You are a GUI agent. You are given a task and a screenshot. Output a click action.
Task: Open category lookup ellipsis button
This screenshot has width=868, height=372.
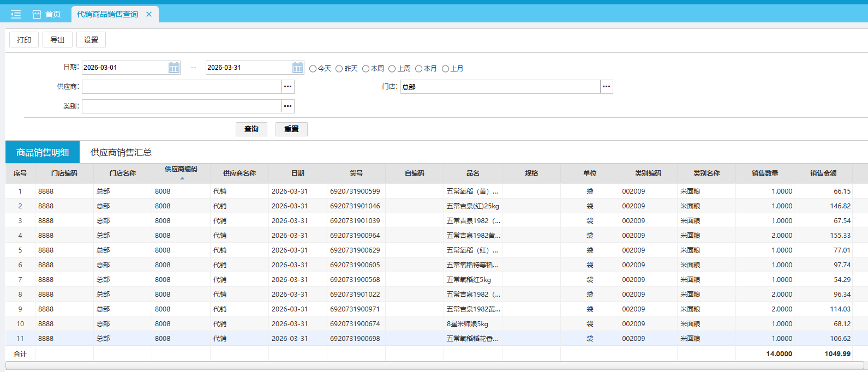pos(288,106)
